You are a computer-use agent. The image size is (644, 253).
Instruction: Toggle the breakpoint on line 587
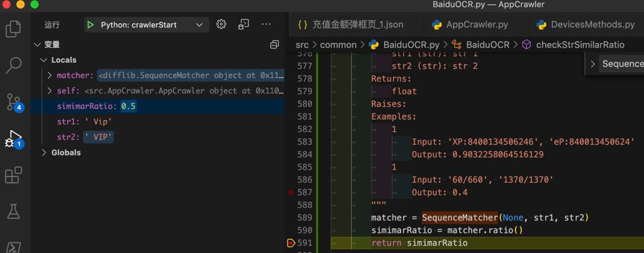(291, 193)
